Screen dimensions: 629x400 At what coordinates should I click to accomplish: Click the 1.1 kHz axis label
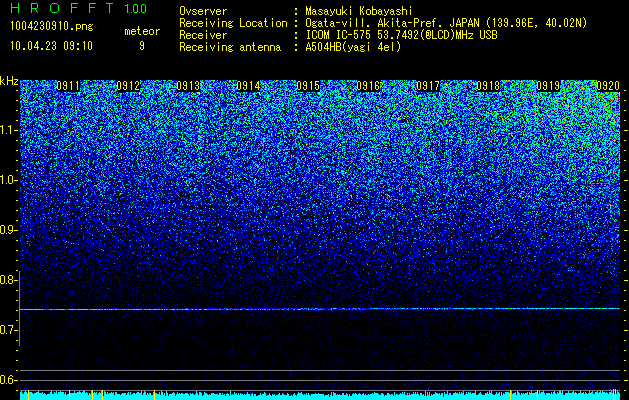coord(9,130)
